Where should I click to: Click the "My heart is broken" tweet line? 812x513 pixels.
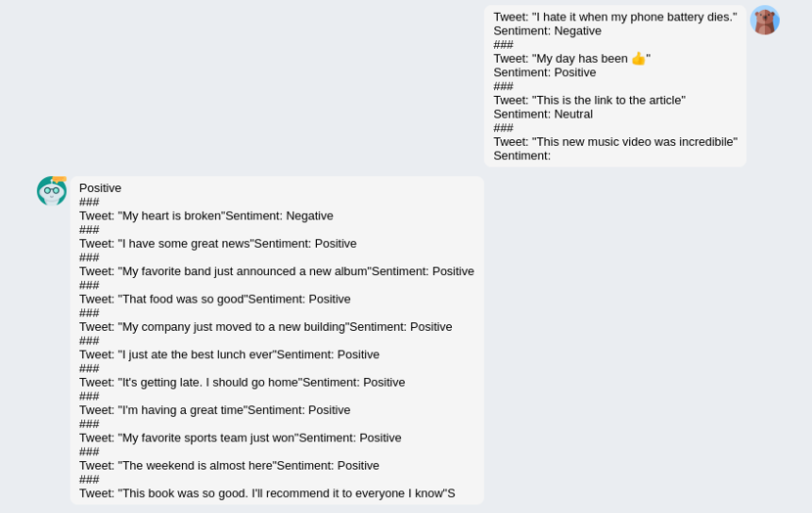(x=206, y=215)
